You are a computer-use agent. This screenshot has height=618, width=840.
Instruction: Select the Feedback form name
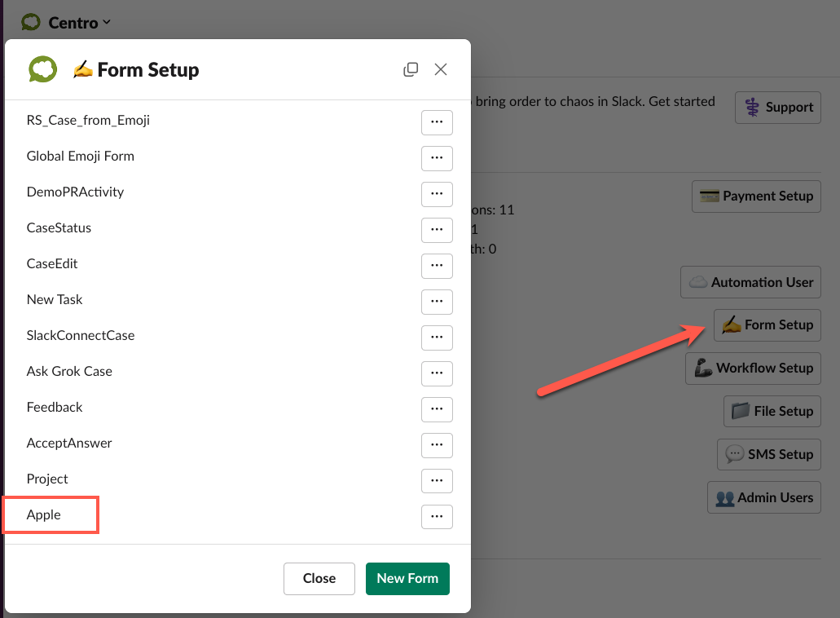pos(55,408)
